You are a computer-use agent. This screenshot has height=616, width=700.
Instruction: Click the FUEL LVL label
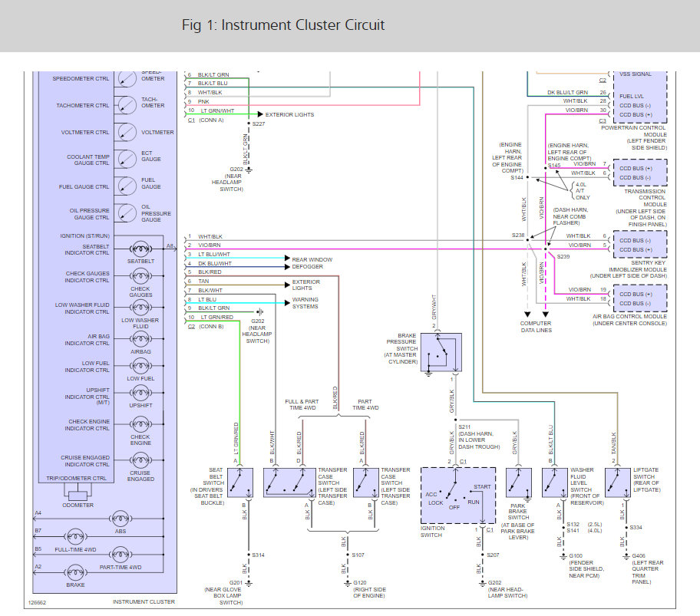click(632, 96)
